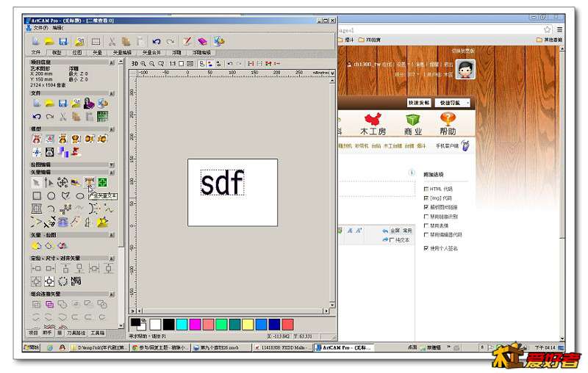Select the magenta color swatch
The height and width of the screenshot is (373, 588).
pyautogui.click(x=195, y=325)
